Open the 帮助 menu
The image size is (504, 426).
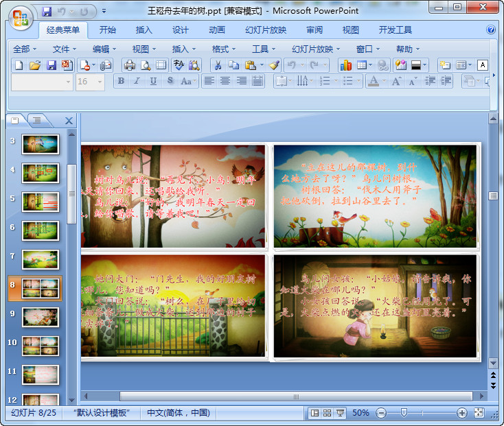tap(408, 49)
